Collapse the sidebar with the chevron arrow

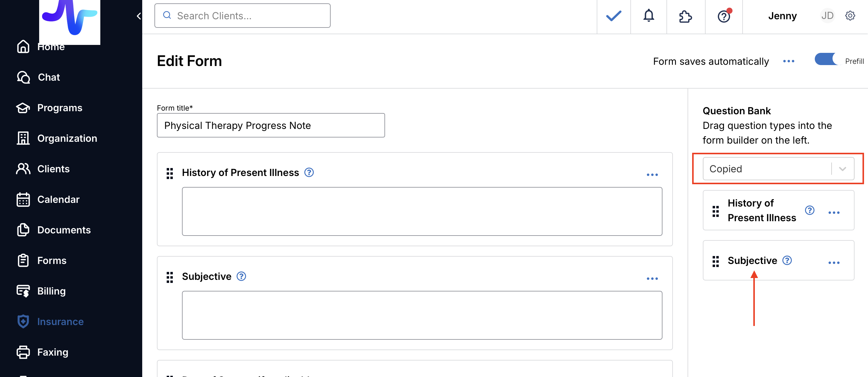pyautogui.click(x=139, y=16)
